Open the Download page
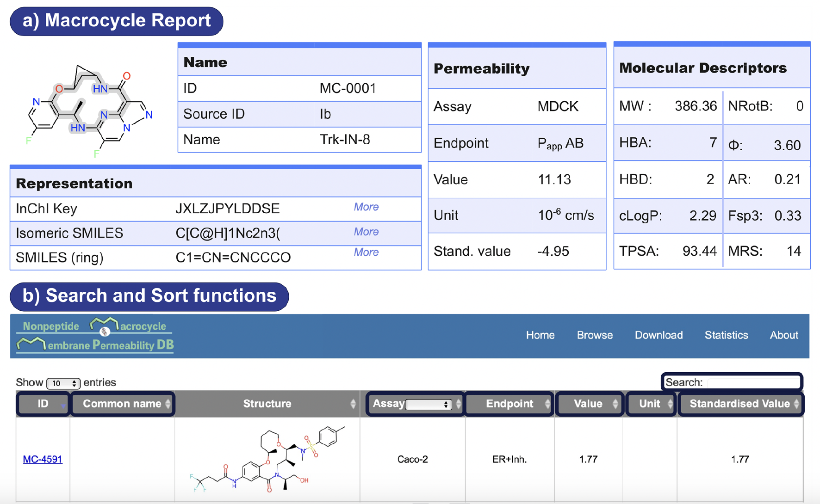The height and width of the screenshot is (504, 820). tap(658, 335)
